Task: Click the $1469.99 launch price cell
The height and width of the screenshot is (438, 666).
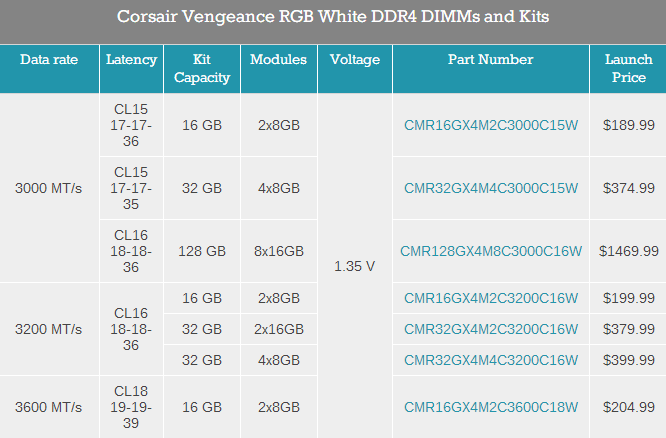Action: pyautogui.click(x=628, y=251)
